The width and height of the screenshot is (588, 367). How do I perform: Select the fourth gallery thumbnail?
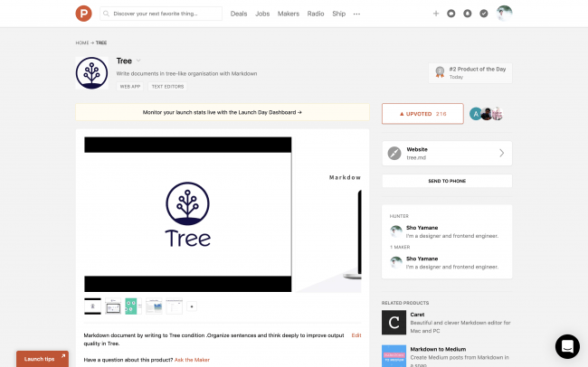(x=154, y=306)
